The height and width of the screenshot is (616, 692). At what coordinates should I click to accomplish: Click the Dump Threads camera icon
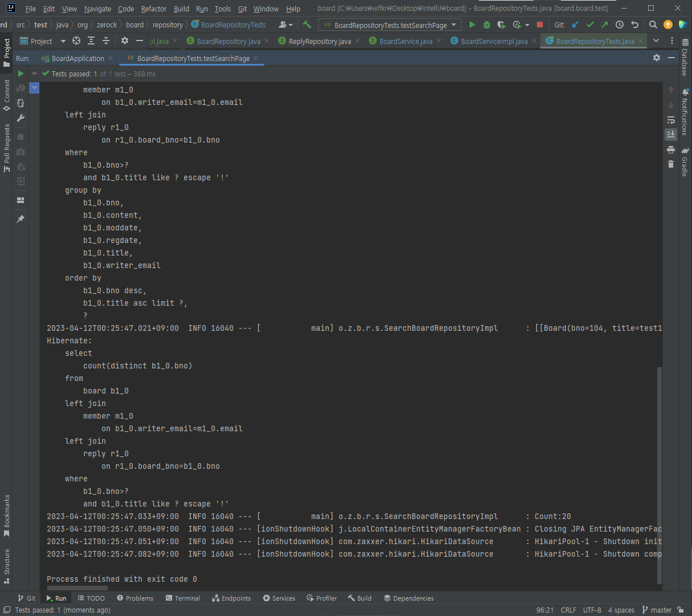pyautogui.click(x=21, y=152)
